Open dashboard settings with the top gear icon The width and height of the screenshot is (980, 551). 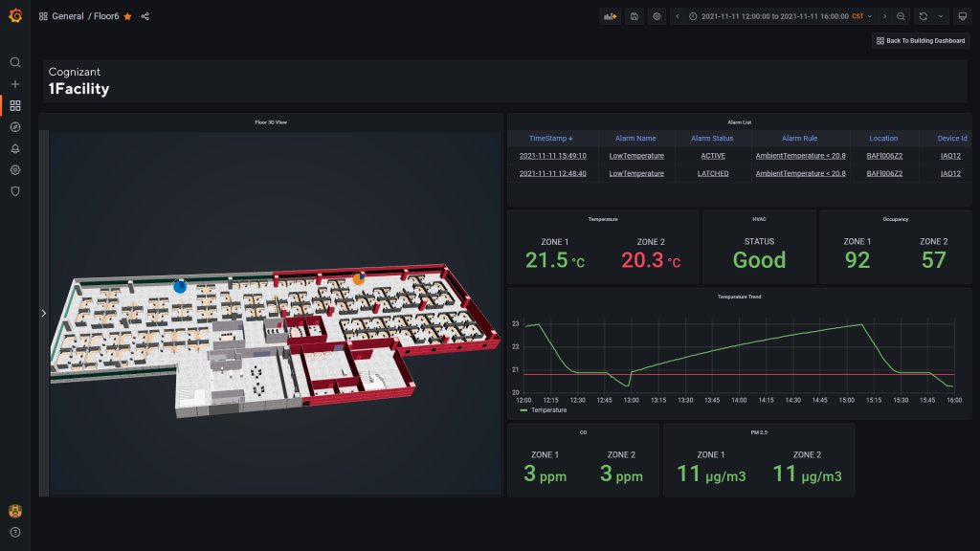pyautogui.click(x=657, y=16)
